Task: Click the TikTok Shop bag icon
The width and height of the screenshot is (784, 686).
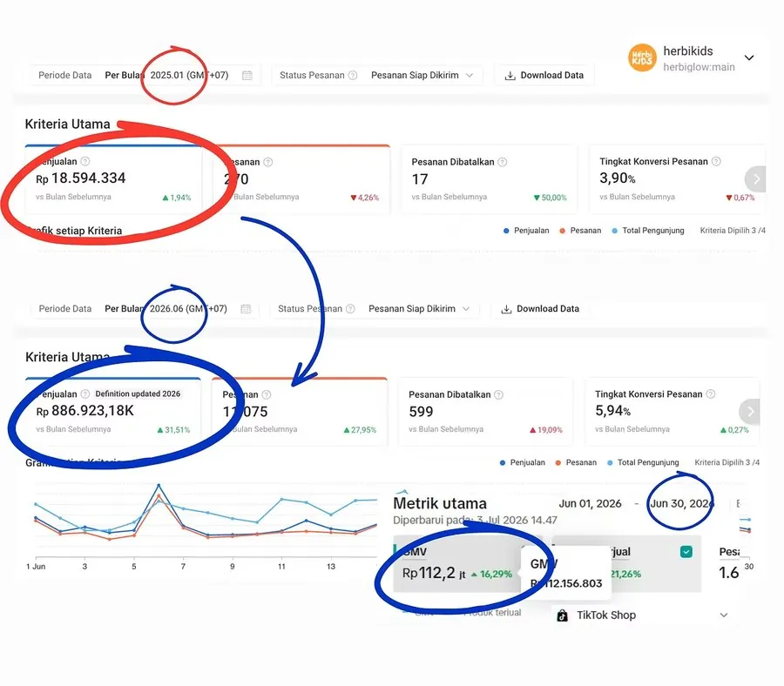Action: pos(563,615)
